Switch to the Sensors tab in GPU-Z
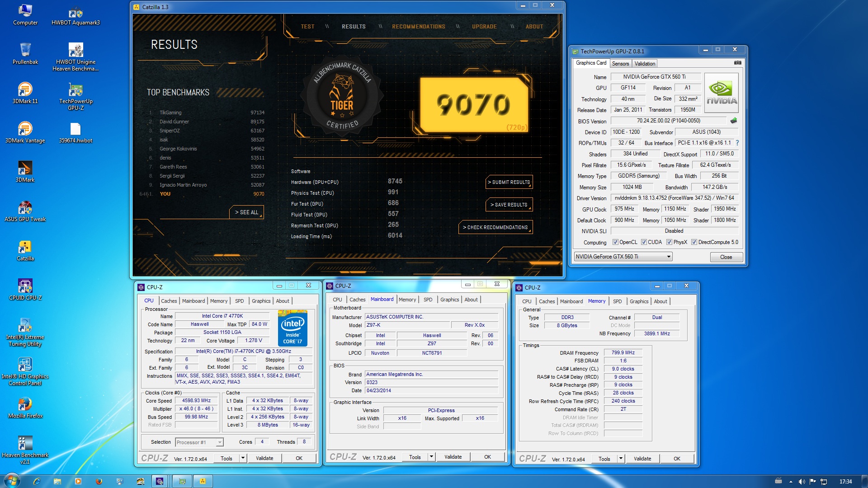The width and height of the screenshot is (868, 488). pyautogui.click(x=620, y=64)
